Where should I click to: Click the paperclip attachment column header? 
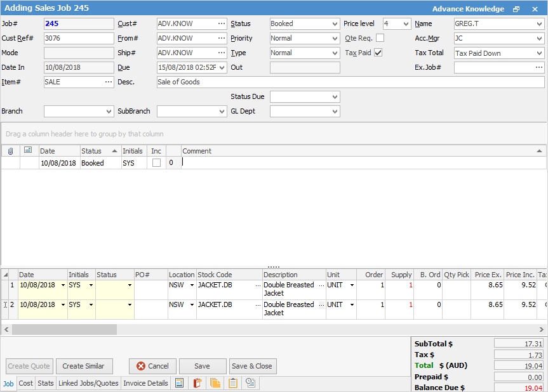[x=10, y=151]
